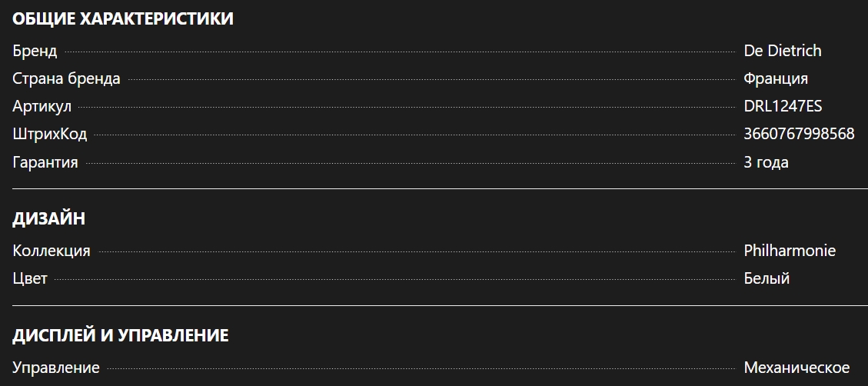Select the Франция country value

click(775, 78)
